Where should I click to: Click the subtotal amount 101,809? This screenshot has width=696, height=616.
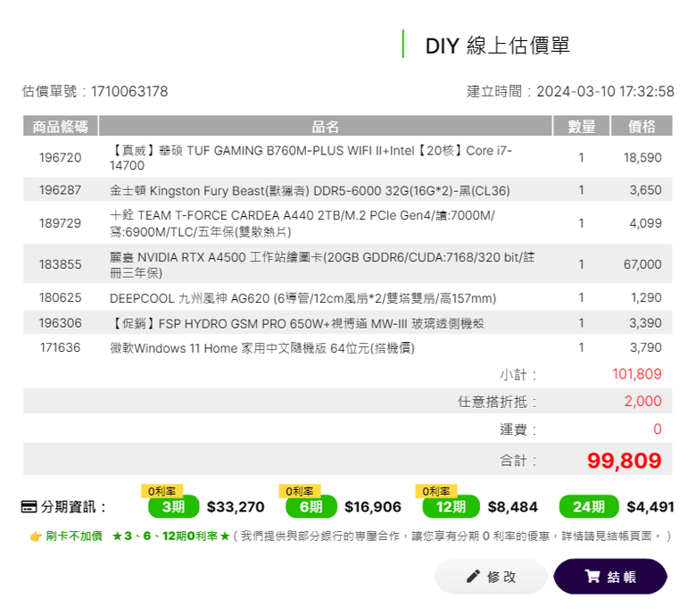[x=637, y=374]
